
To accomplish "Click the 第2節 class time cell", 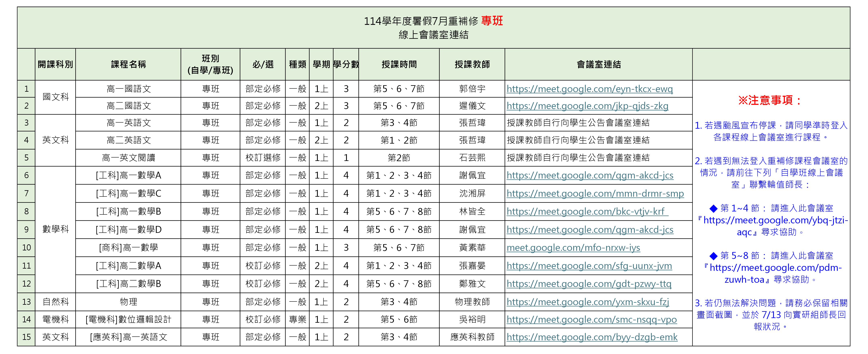I will tap(399, 158).
